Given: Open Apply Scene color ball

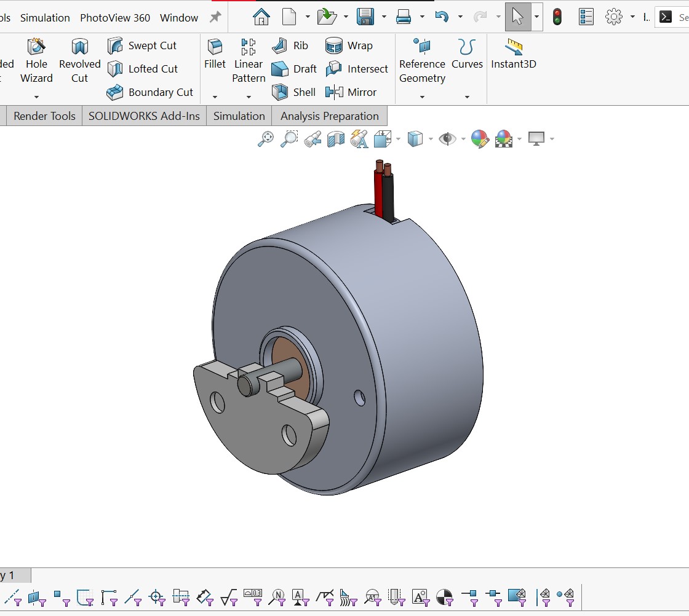Looking at the screenshot, I should 504,139.
